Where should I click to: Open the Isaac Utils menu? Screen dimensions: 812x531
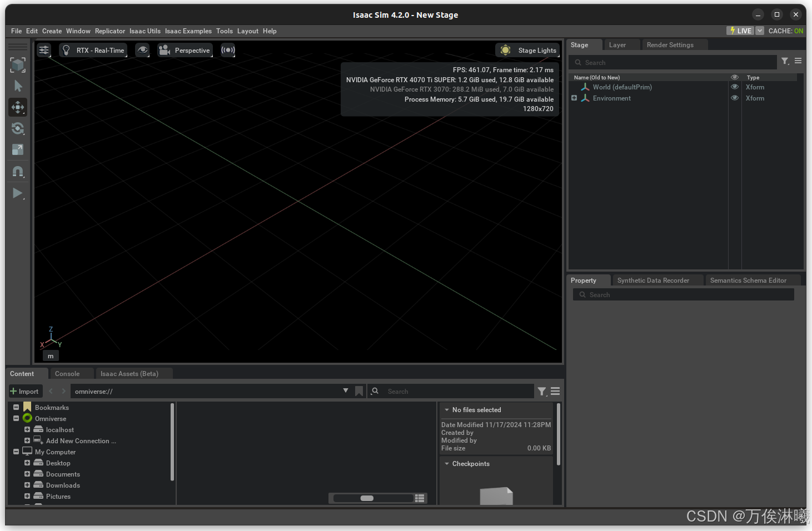coord(145,31)
